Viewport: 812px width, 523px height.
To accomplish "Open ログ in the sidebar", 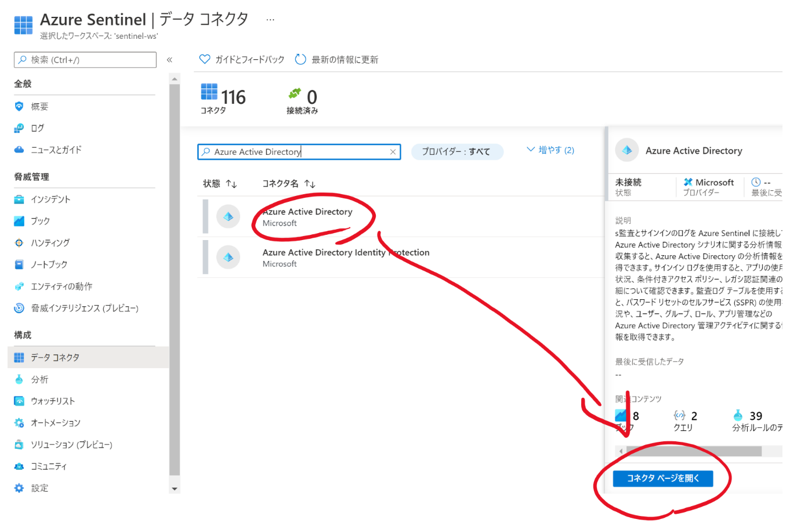I will pos(38,128).
